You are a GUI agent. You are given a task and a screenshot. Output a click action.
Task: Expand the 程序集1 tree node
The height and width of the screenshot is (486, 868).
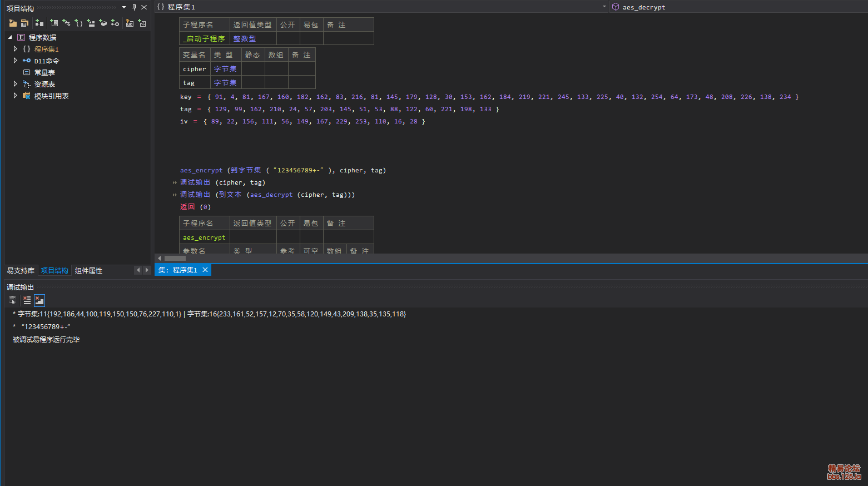coord(16,49)
